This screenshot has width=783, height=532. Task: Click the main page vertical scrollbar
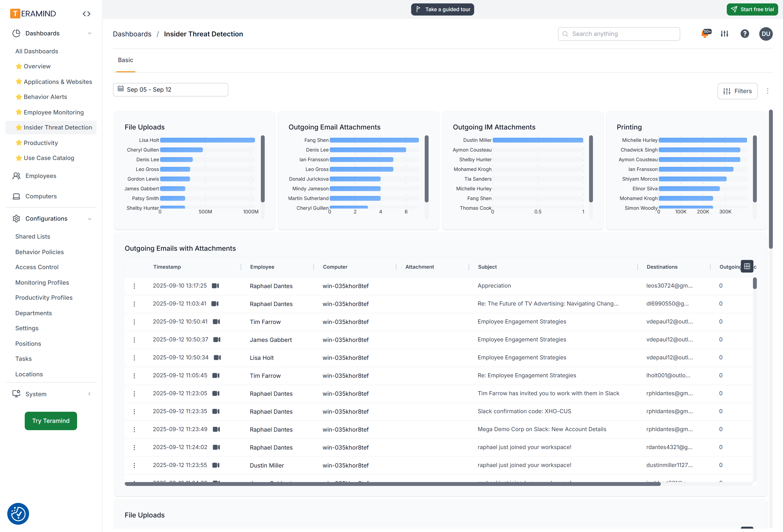coord(771,179)
